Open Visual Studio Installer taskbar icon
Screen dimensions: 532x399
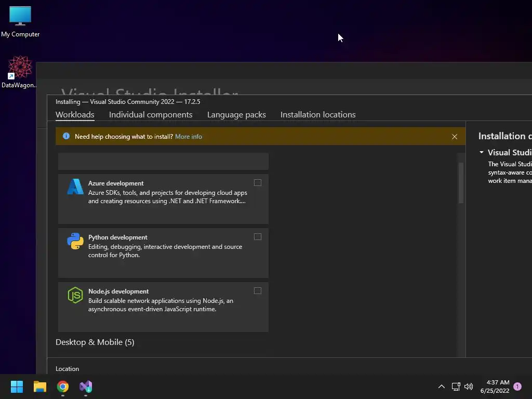[x=86, y=387]
